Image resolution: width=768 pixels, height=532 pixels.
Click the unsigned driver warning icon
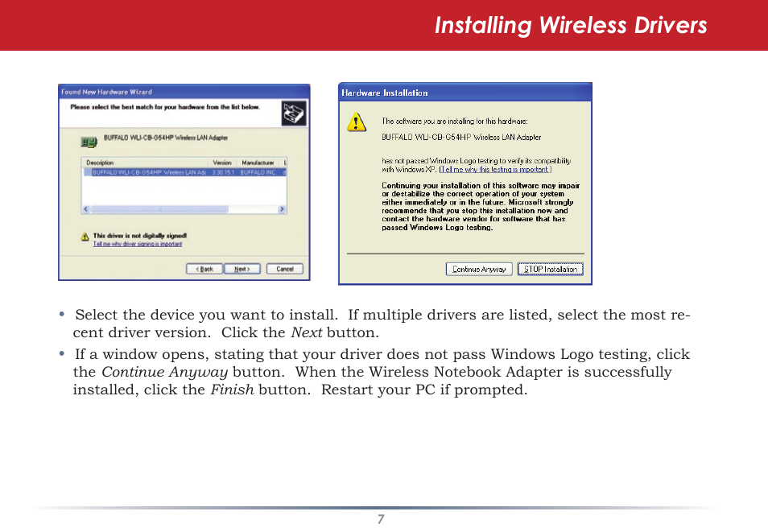coord(85,237)
